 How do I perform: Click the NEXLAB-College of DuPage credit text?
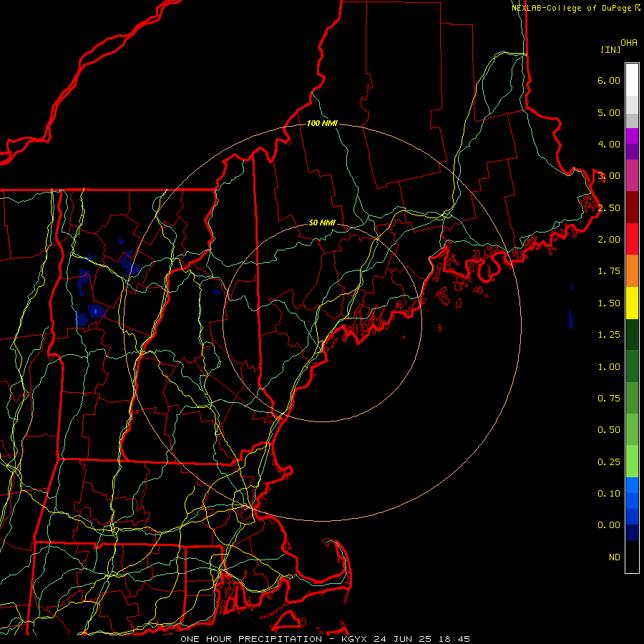pyautogui.click(x=571, y=8)
